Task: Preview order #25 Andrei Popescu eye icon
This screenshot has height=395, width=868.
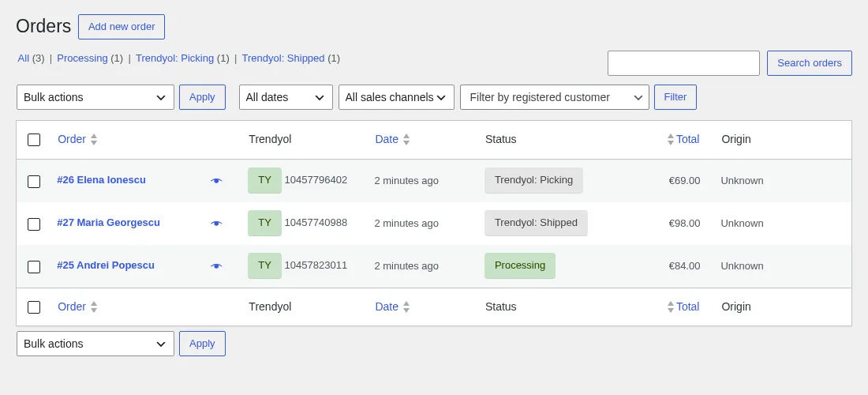Action: (216, 266)
